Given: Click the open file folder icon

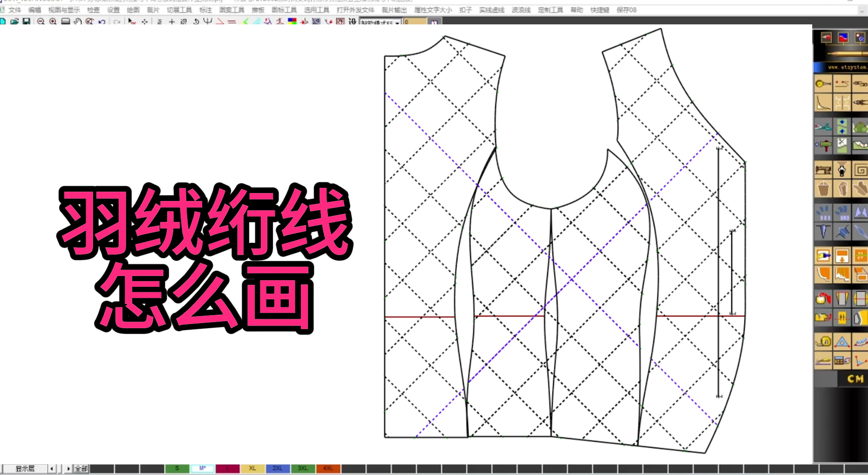Looking at the screenshot, I should point(14,21).
